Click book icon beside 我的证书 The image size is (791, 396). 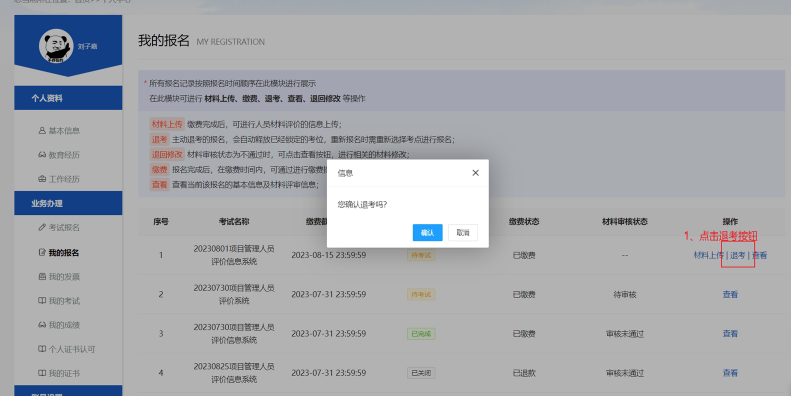pos(42,373)
